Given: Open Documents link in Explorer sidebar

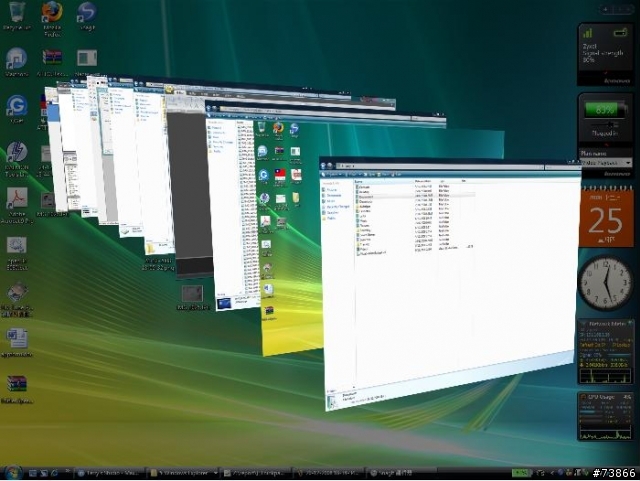Looking at the screenshot, I should coord(333,196).
